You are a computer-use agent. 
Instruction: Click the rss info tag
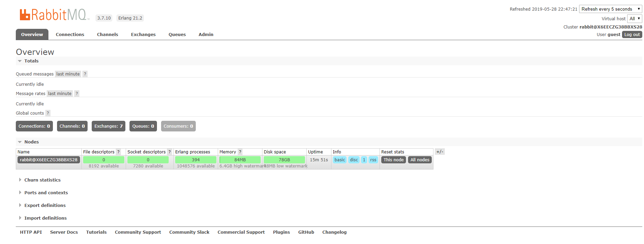[373, 160]
